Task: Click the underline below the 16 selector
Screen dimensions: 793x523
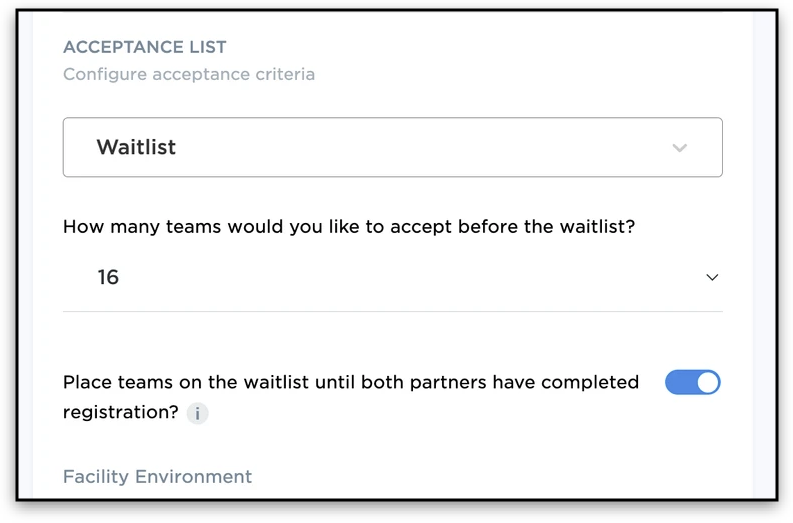Action: pyautogui.click(x=392, y=311)
